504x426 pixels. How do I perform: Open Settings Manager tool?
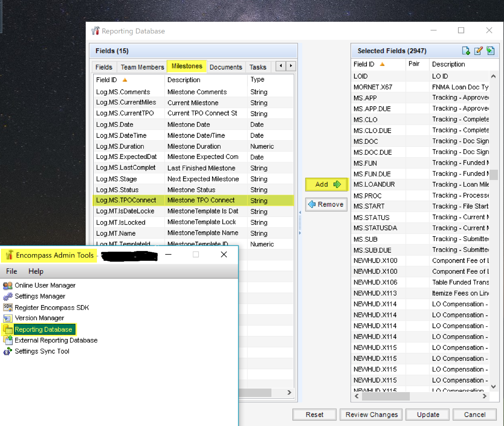tap(40, 296)
